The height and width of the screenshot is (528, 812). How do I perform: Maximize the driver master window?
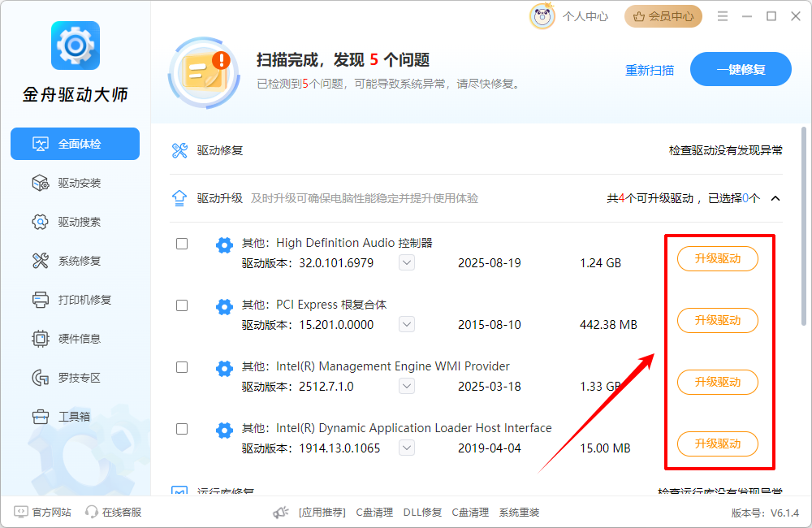(x=771, y=16)
